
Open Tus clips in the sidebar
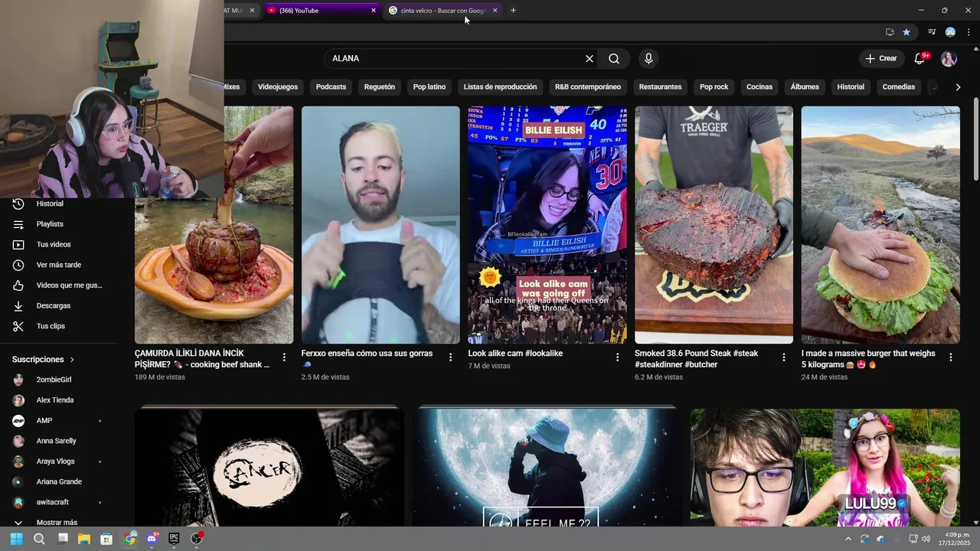click(58, 326)
